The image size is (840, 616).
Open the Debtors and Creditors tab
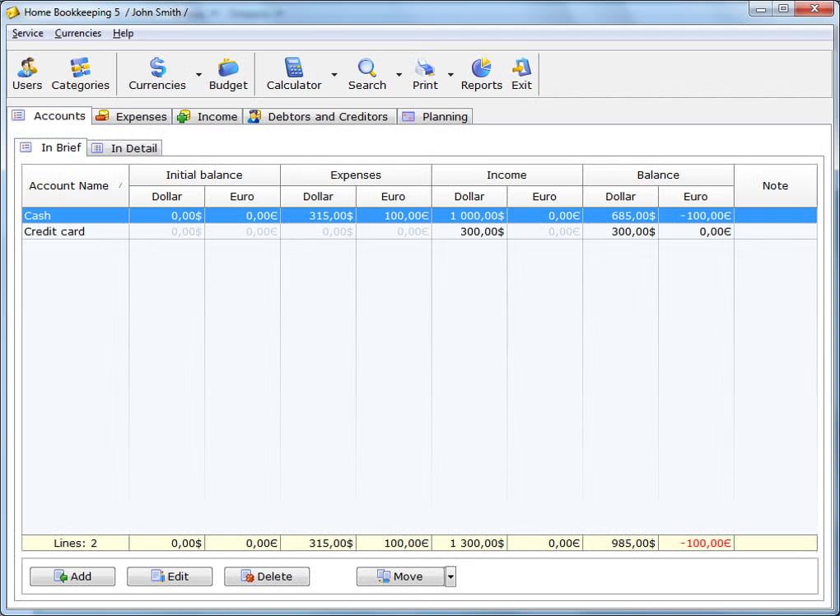pos(320,116)
